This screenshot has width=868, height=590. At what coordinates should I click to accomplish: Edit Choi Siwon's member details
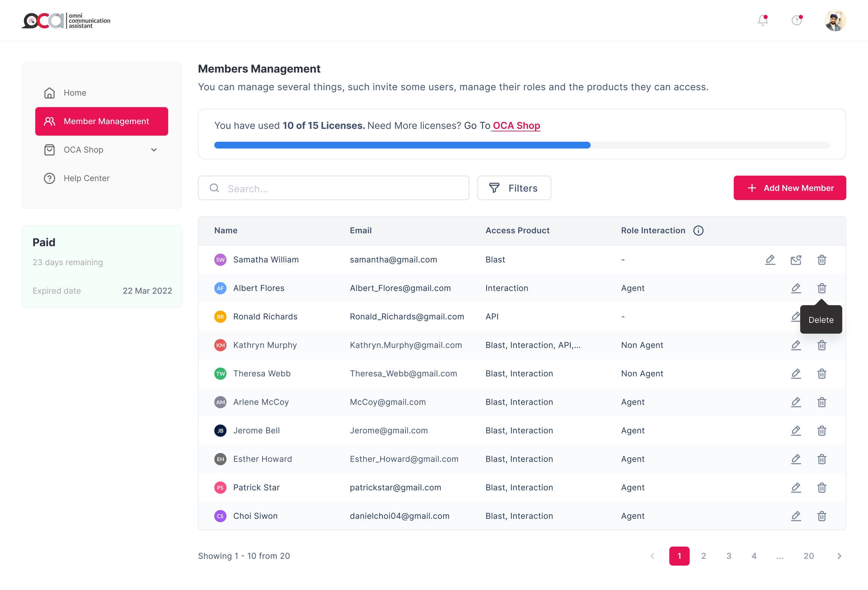coord(796,516)
